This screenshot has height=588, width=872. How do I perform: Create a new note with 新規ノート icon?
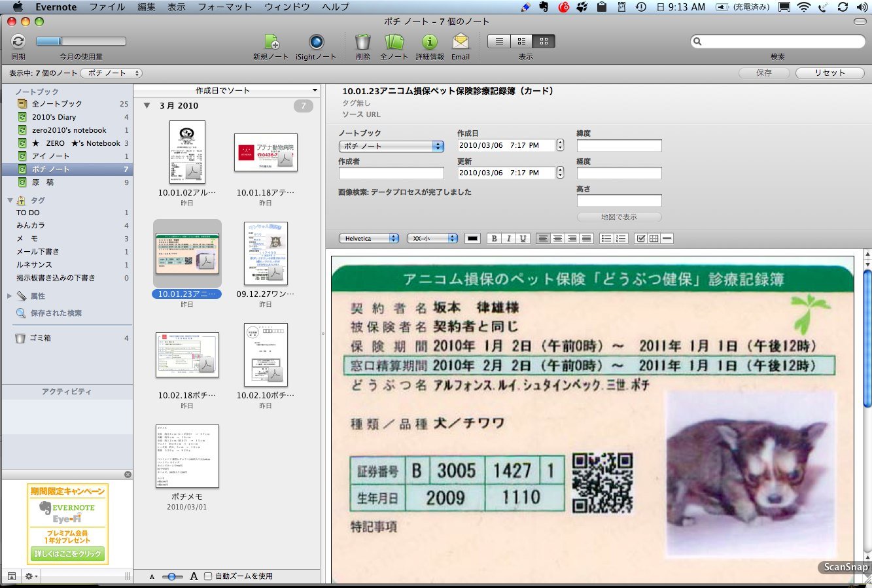click(x=271, y=42)
